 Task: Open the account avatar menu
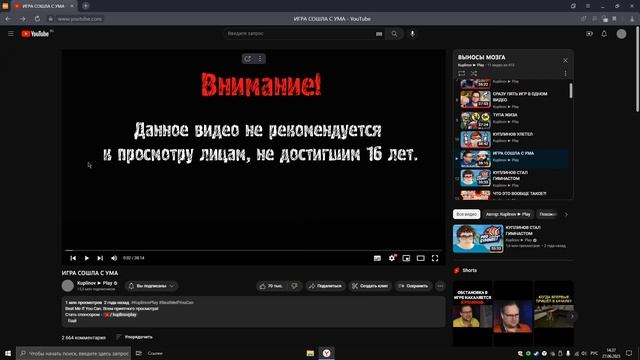[621, 34]
